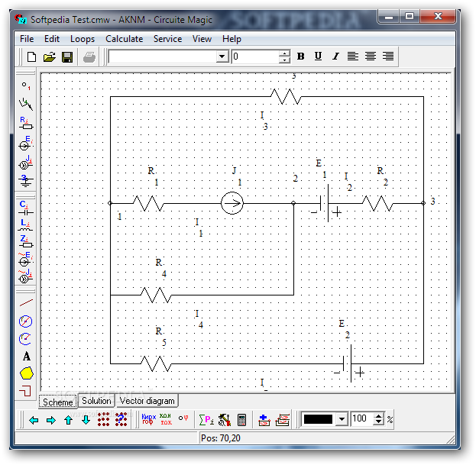
Task: Click the grayed print icon
Action: click(x=89, y=57)
